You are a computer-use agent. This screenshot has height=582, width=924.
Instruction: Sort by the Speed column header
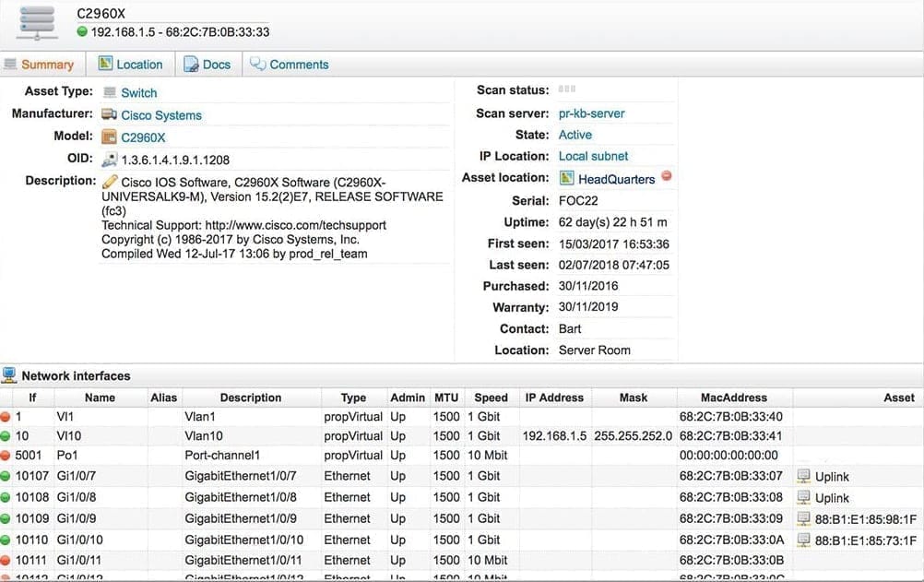[x=491, y=398]
